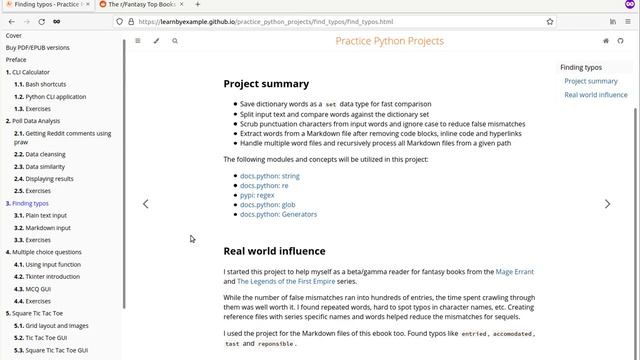Open chapter 2 Poll Data Analysis

pos(33,121)
